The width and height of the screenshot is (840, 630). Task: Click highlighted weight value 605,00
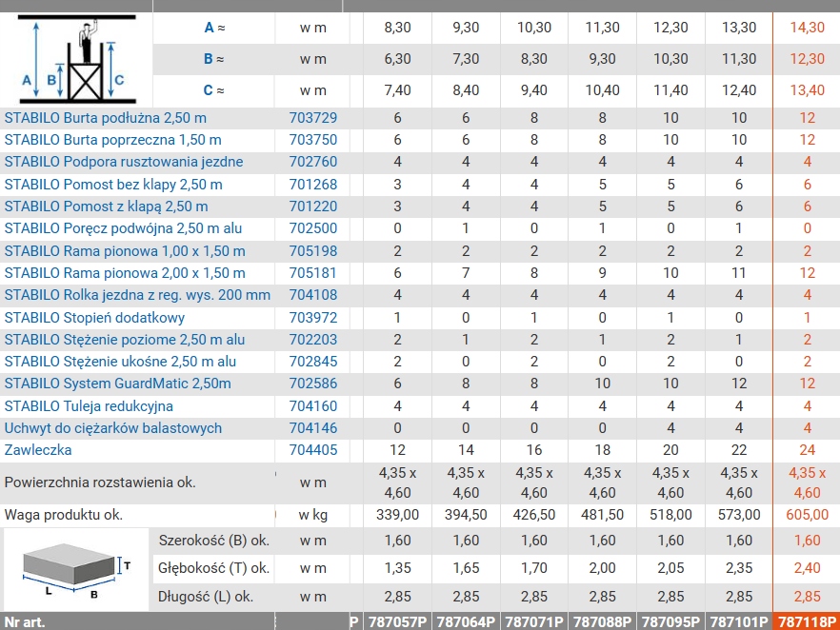[x=808, y=515]
